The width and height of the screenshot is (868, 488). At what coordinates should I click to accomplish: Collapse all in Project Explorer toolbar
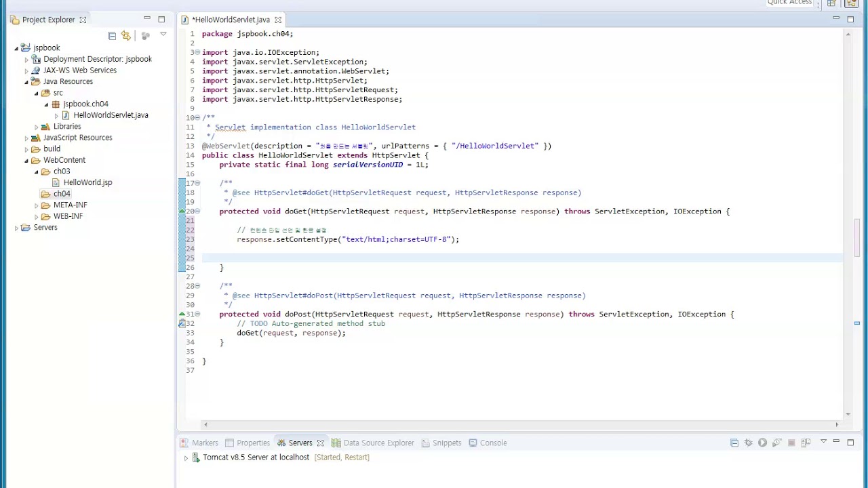pos(112,35)
